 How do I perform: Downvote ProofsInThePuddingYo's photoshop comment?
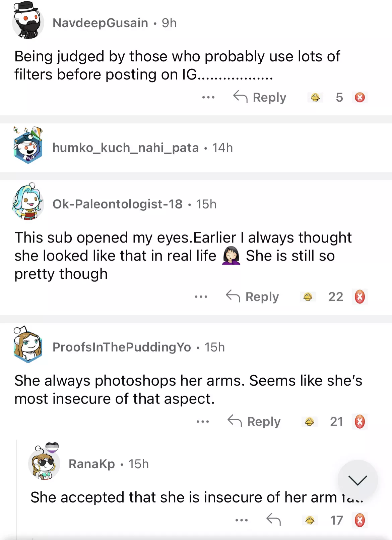coord(360,422)
